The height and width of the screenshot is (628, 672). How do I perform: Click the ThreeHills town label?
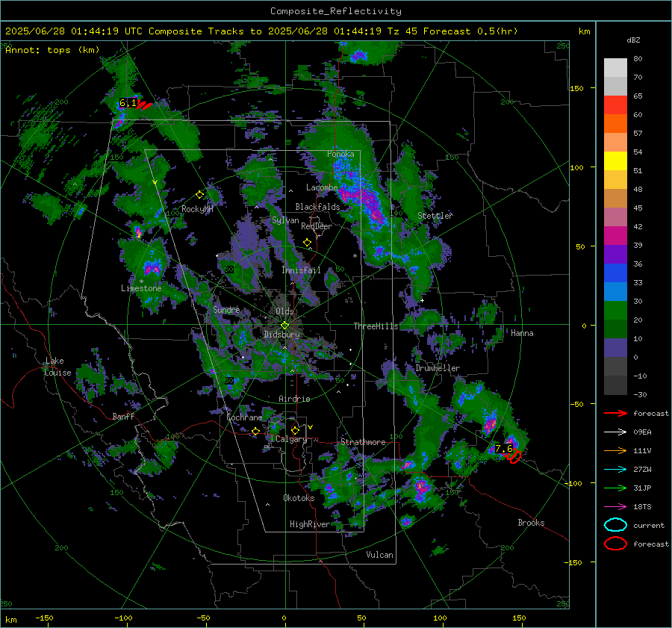pyautogui.click(x=376, y=326)
